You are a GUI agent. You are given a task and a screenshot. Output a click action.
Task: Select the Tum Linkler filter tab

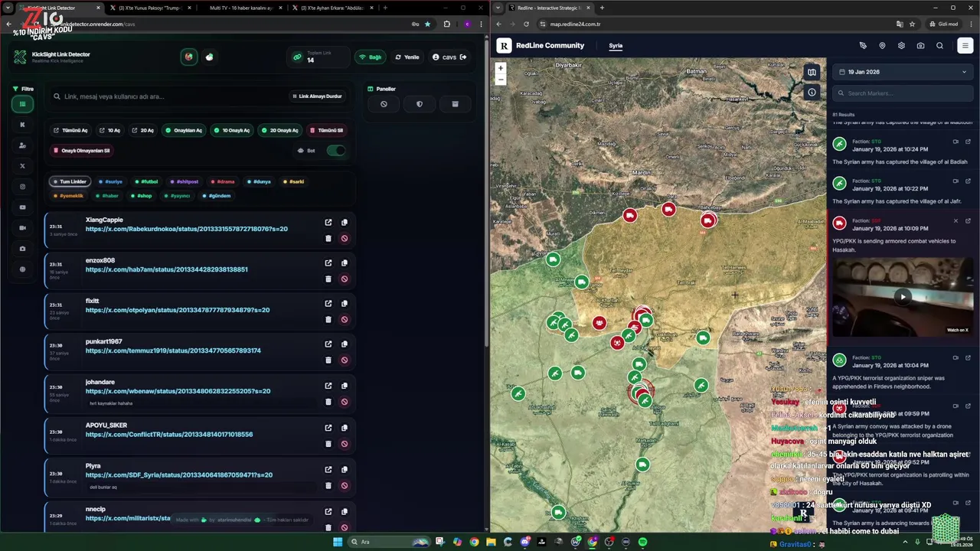[70, 182]
